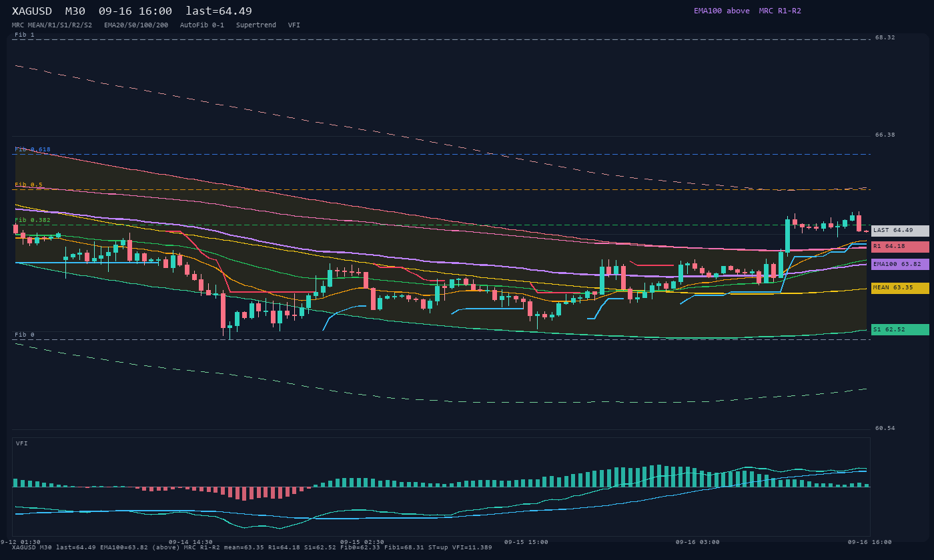Image resolution: width=934 pixels, height=560 pixels.
Task: Select the 'Fib 0.618' level label
Action: tap(33, 149)
